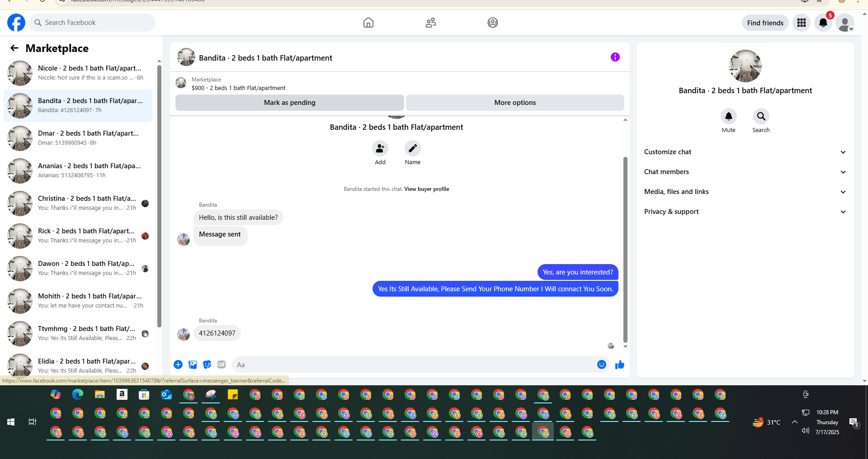Open the taskbar clock showing 10:28 PM
Viewport: 868px width, 459px height.
point(827,422)
